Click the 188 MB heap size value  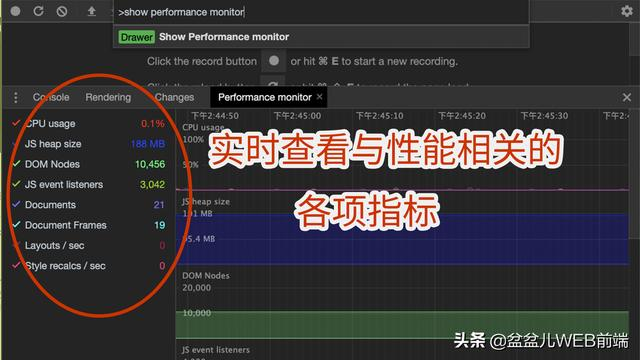(x=148, y=144)
